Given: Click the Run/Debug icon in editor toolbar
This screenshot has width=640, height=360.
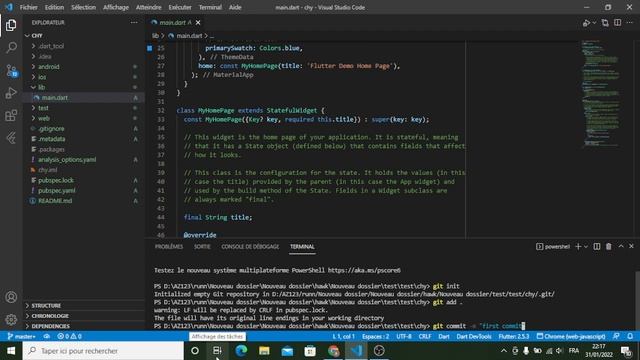Looking at the screenshot, I should tap(587, 23).
